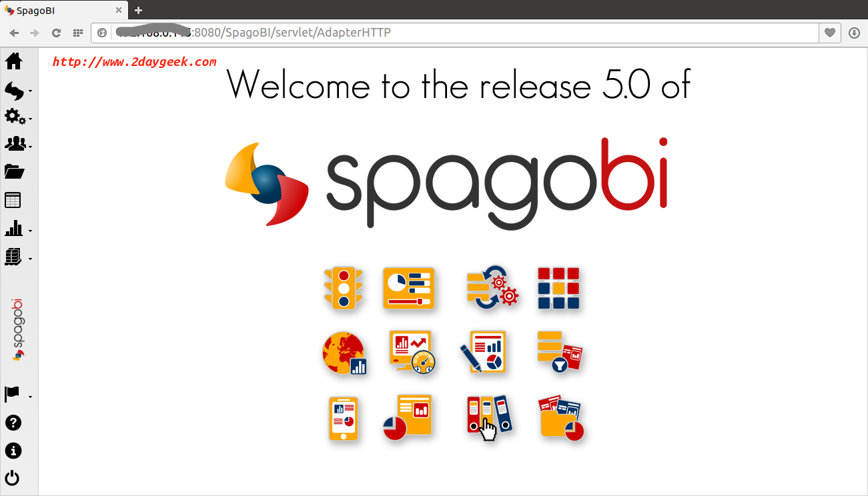Close the SpagoBI browser tab
The height and width of the screenshot is (496, 868).
(119, 10)
